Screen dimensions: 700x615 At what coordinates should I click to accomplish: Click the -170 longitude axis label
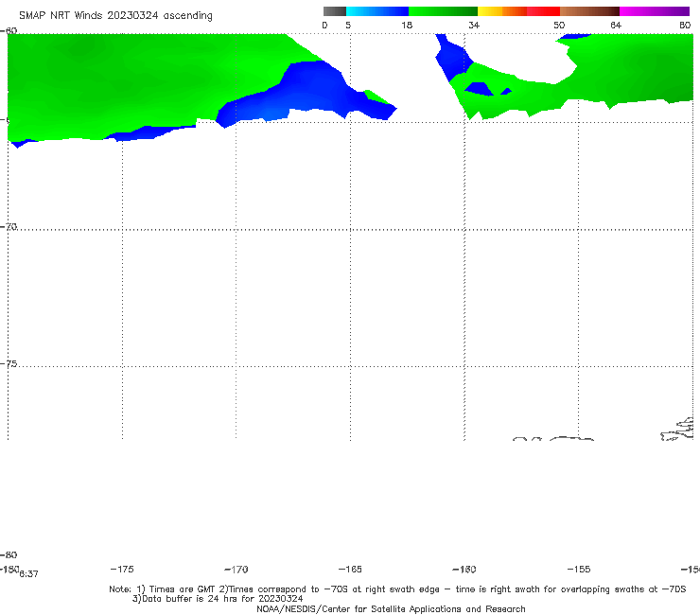click(236, 570)
